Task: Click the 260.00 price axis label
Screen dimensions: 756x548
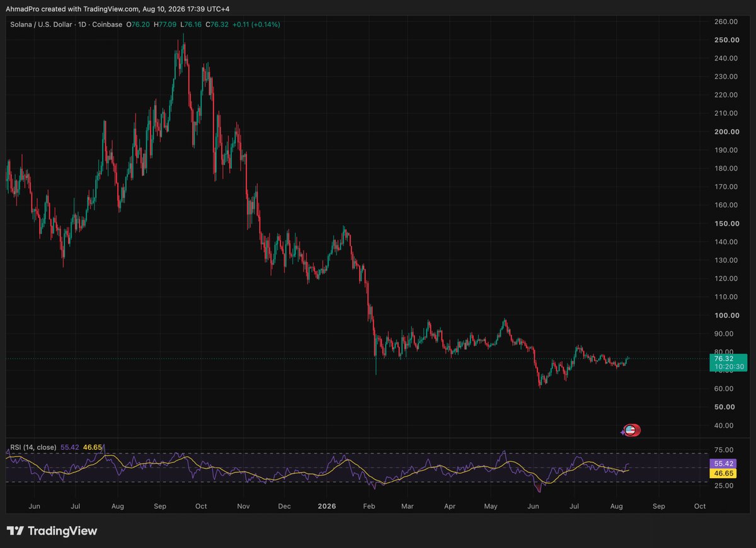Action: (x=726, y=21)
